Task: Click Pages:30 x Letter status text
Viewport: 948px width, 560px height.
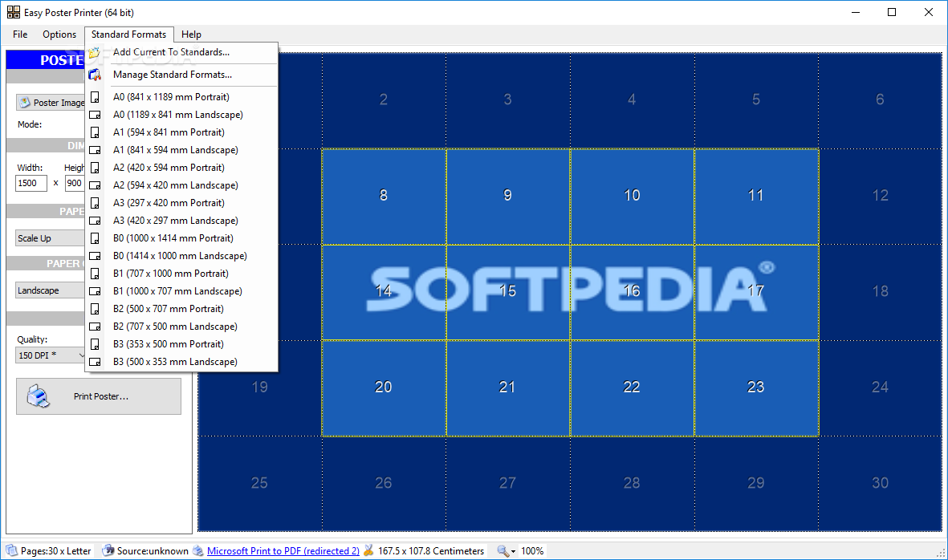Action: (x=55, y=551)
